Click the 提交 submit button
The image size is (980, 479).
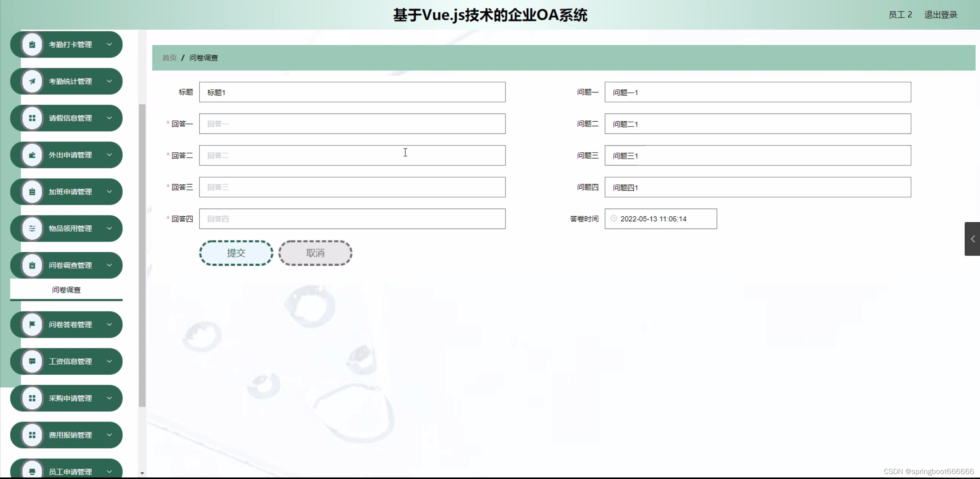click(236, 253)
